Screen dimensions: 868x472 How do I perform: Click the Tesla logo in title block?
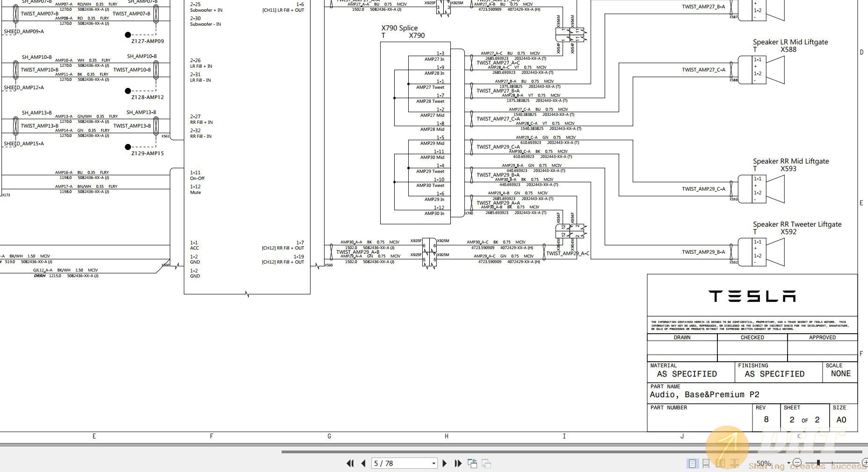[x=752, y=296]
